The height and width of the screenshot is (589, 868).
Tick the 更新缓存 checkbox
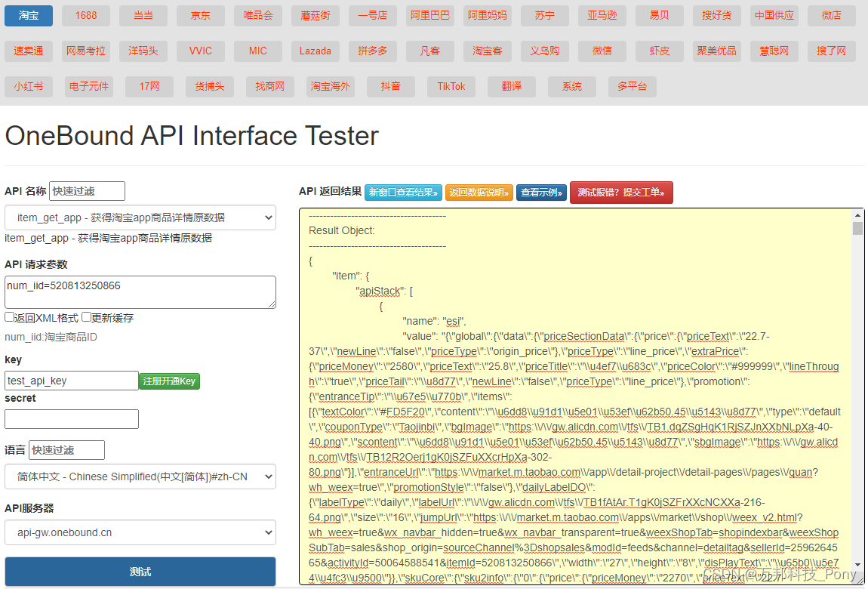(86, 317)
